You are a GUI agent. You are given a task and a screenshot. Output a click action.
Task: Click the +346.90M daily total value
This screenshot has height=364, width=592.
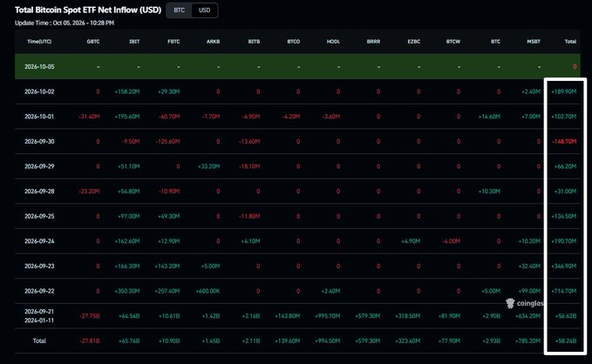point(564,266)
